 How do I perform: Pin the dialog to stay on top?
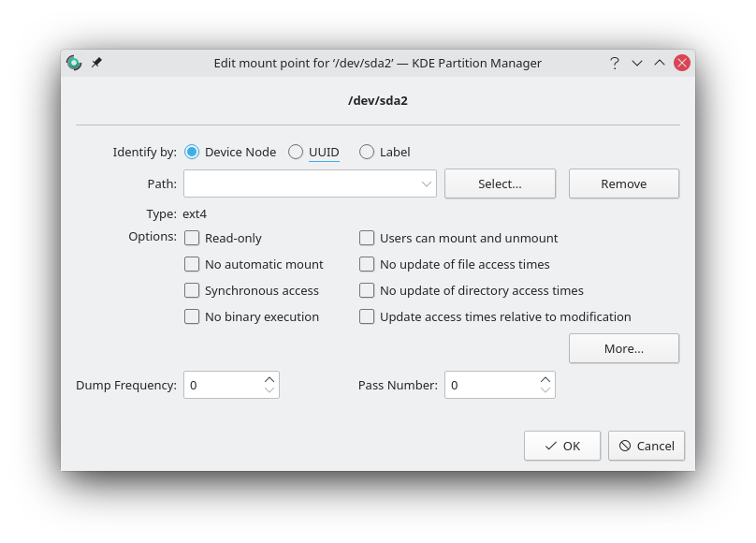96,63
